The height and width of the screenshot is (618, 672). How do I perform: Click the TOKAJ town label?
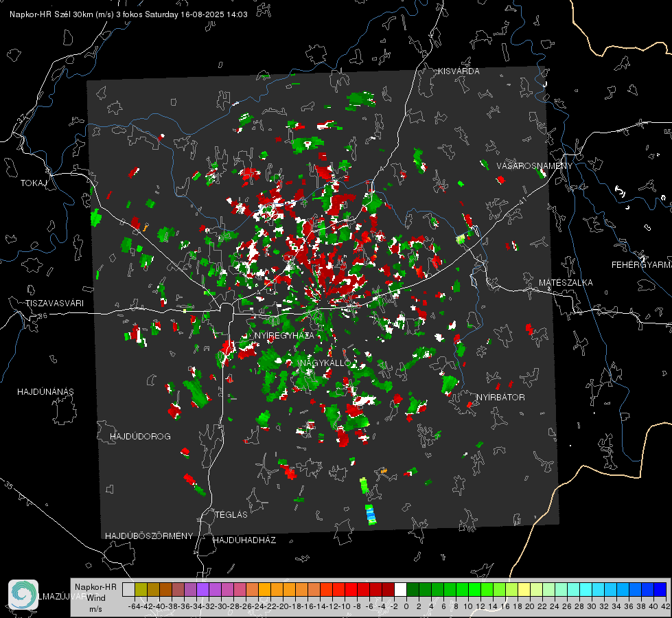coord(34,183)
